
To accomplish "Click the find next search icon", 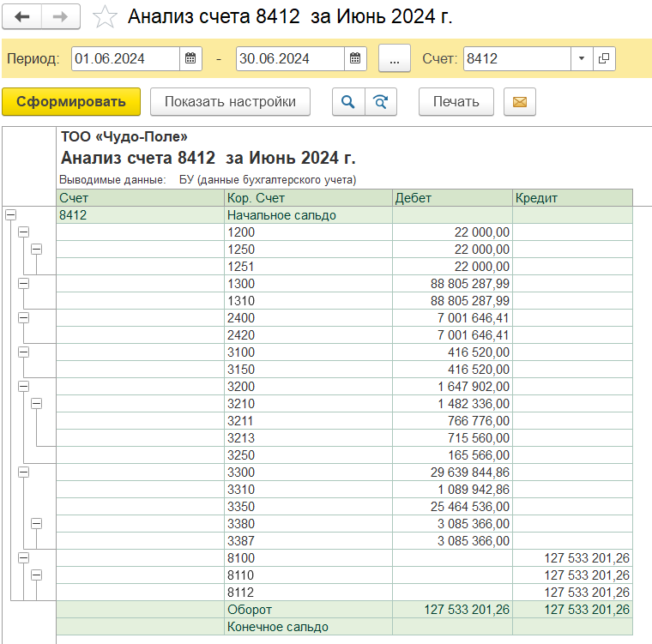I will 381,101.
